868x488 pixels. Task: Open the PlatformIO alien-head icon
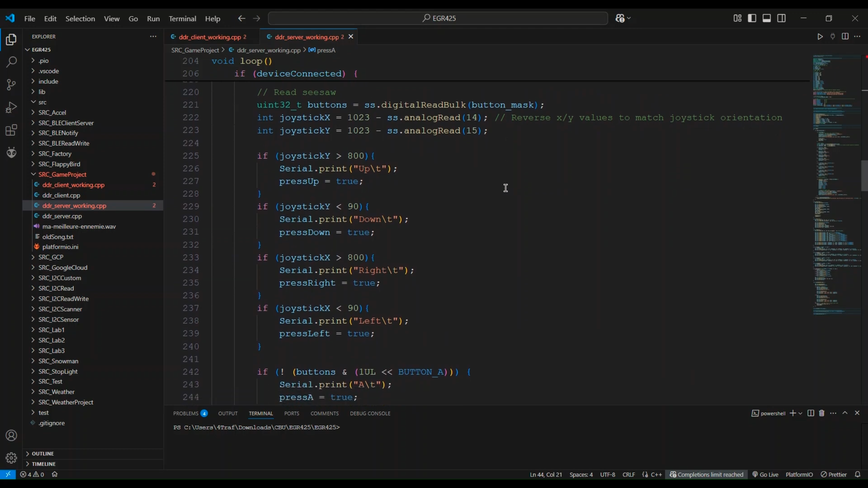pyautogui.click(x=11, y=153)
